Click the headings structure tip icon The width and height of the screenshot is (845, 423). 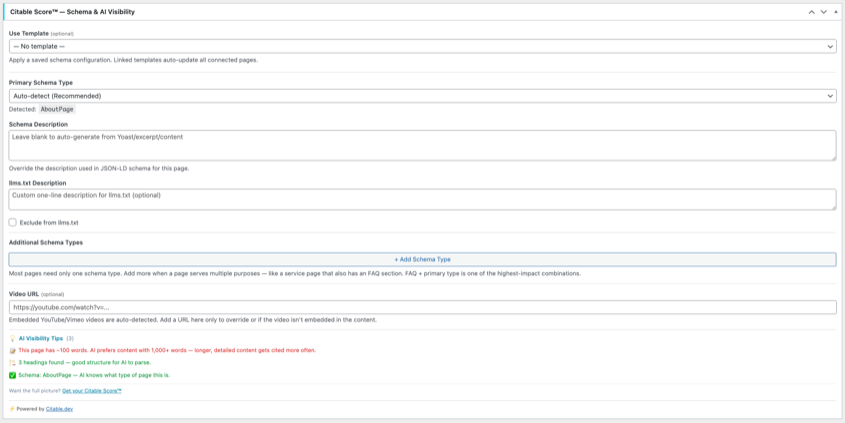coord(12,363)
